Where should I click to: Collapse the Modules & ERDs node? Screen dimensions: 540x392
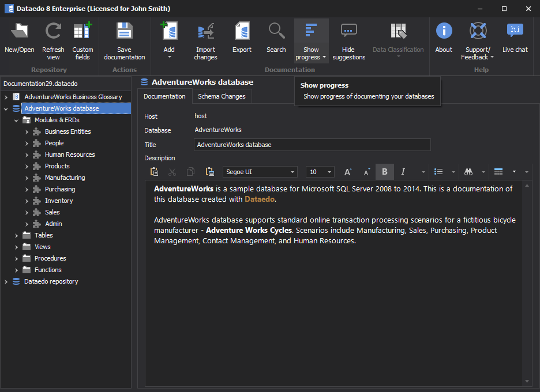point(17,120)
